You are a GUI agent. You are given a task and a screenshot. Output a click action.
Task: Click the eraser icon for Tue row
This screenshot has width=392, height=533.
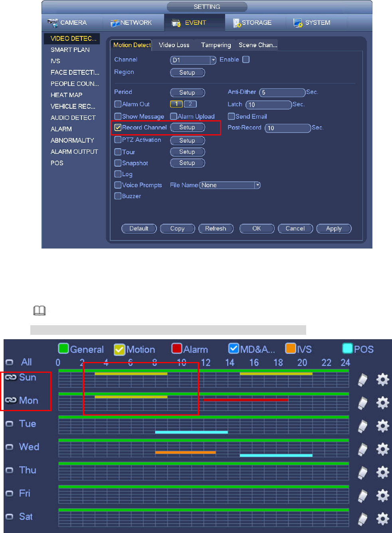tap(362, 426)
